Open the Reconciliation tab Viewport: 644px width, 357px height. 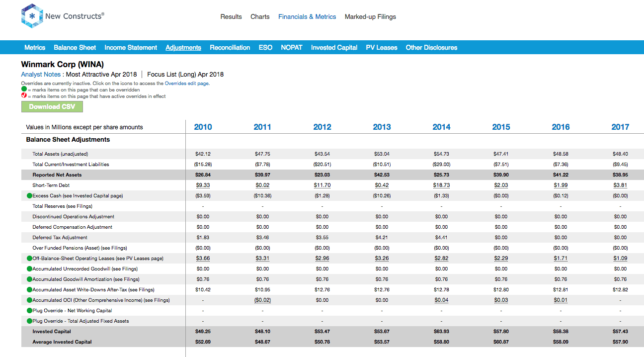[x=230, y=48]
